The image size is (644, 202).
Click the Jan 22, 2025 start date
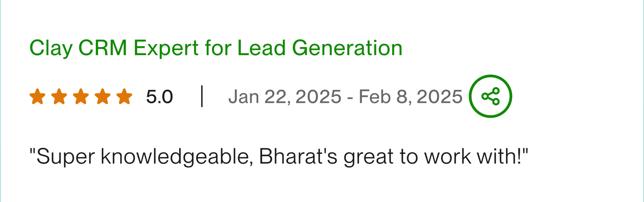point(285,97)
